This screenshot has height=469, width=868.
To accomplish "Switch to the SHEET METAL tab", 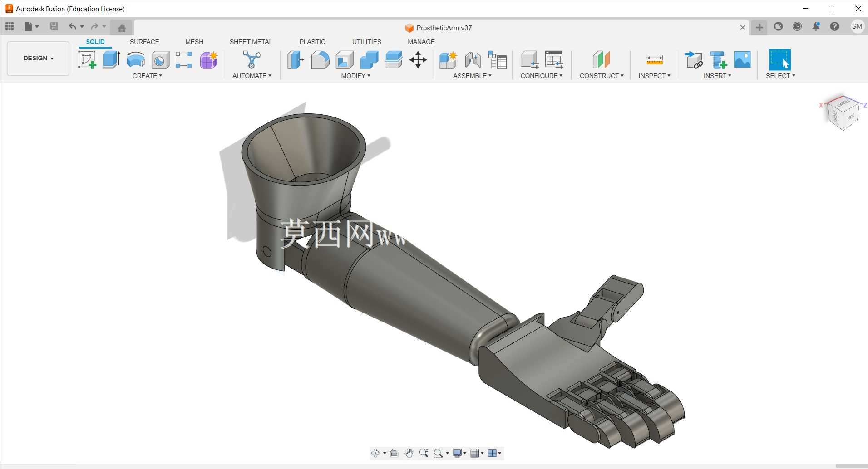I will (x=251, y=42).
